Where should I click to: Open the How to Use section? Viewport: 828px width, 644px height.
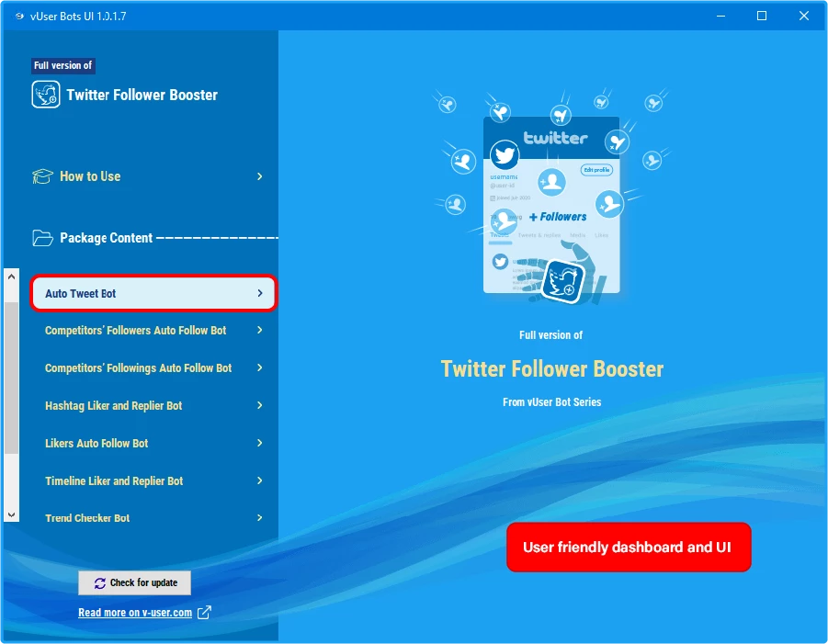tap(148, 176)
